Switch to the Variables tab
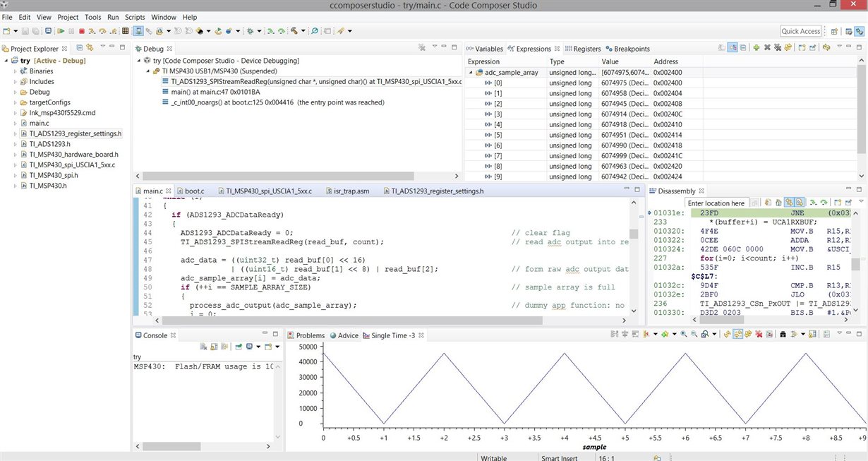This screenshot has width=868, height=461. [484, 49]
